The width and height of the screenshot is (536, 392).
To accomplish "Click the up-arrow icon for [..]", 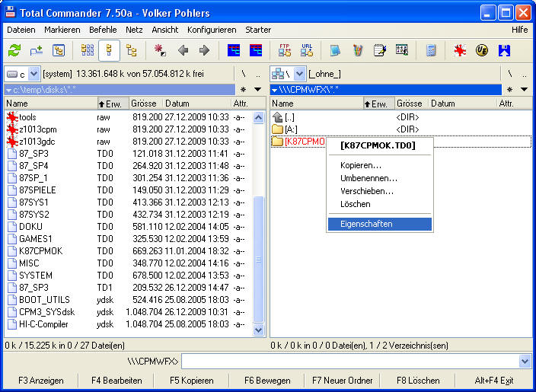I will coord(277,117).
